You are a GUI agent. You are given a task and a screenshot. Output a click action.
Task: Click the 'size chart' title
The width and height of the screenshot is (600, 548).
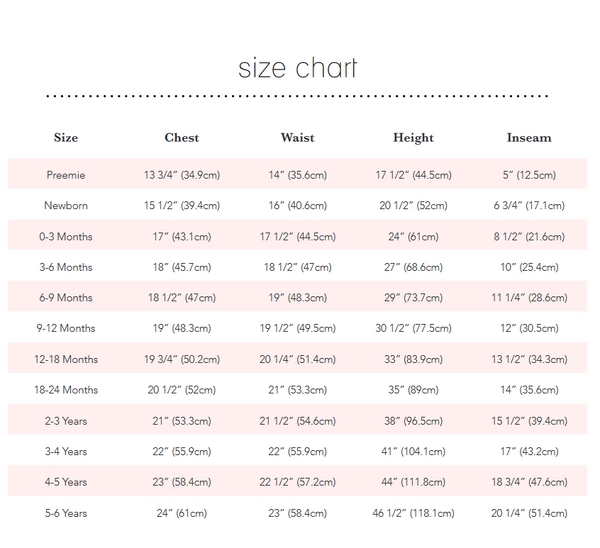pyautogui.click(x=298, y=68)
